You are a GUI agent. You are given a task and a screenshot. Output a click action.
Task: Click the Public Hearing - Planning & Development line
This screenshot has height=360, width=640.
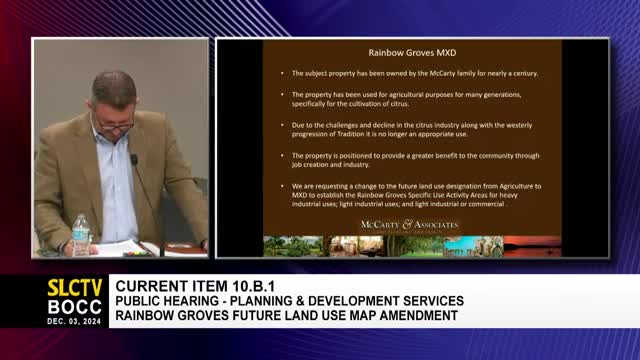289,301
